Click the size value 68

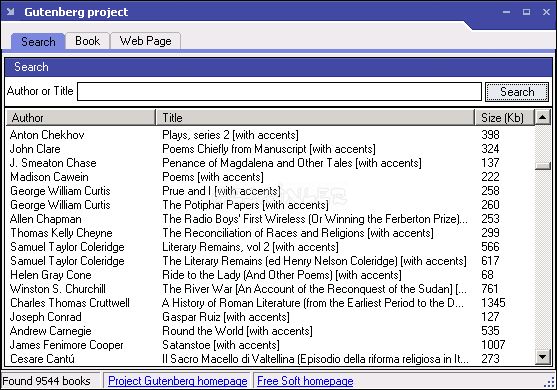point(487,275)
